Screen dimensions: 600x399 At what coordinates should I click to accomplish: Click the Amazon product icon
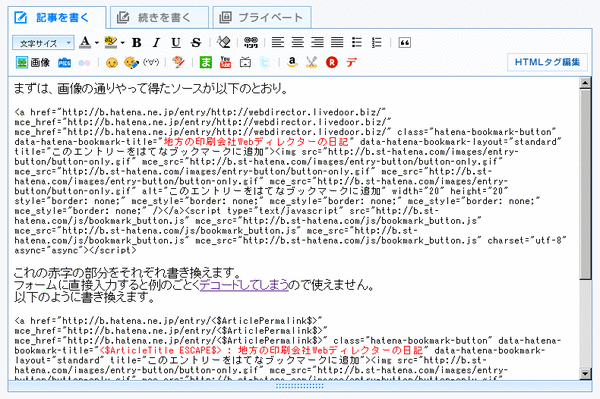tap(292, 62)
